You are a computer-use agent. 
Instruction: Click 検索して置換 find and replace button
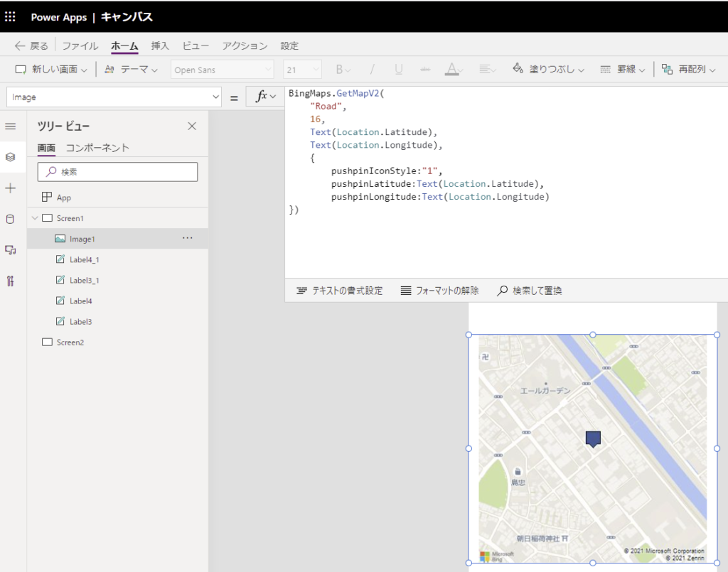coord(529,291)
